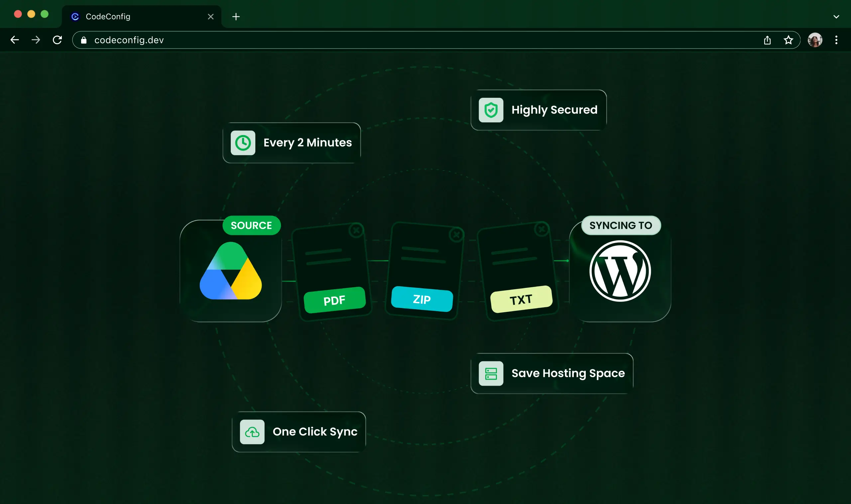Click the server icon beside Save Hosting Space
851x504 pixels.
coord(491,374)
